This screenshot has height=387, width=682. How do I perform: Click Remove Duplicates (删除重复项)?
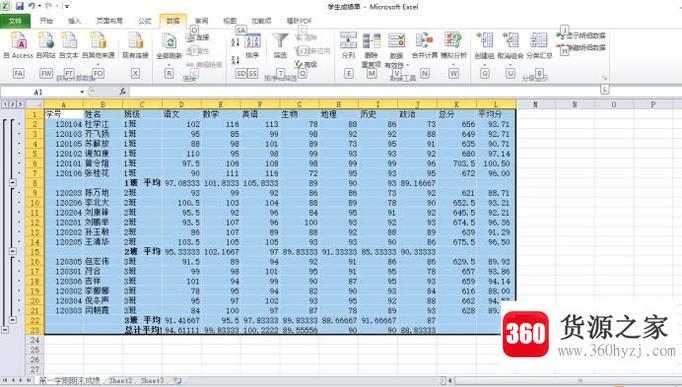coord(371,49)
